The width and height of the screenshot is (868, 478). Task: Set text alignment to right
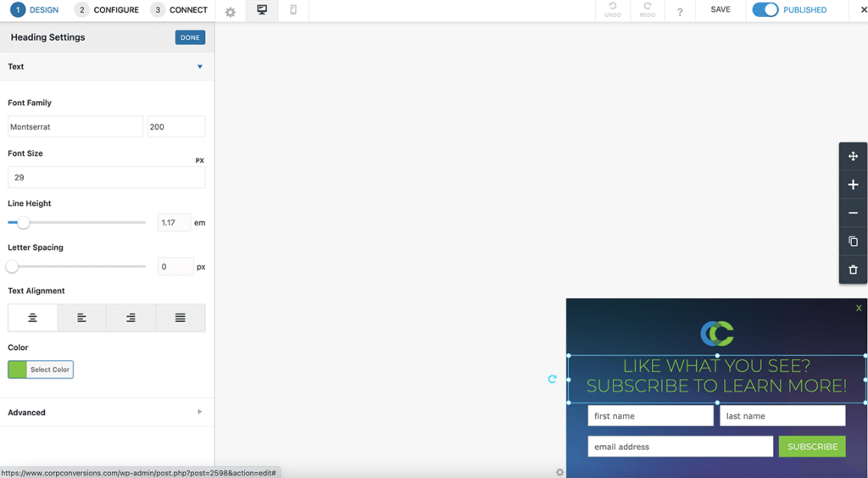[x=131, y=318]
